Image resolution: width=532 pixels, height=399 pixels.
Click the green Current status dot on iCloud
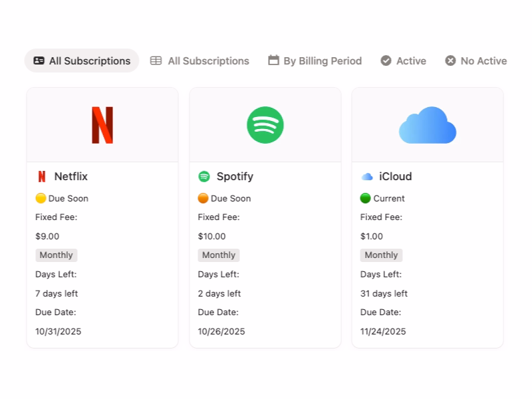pyautogui.click(x=364, y=198)
